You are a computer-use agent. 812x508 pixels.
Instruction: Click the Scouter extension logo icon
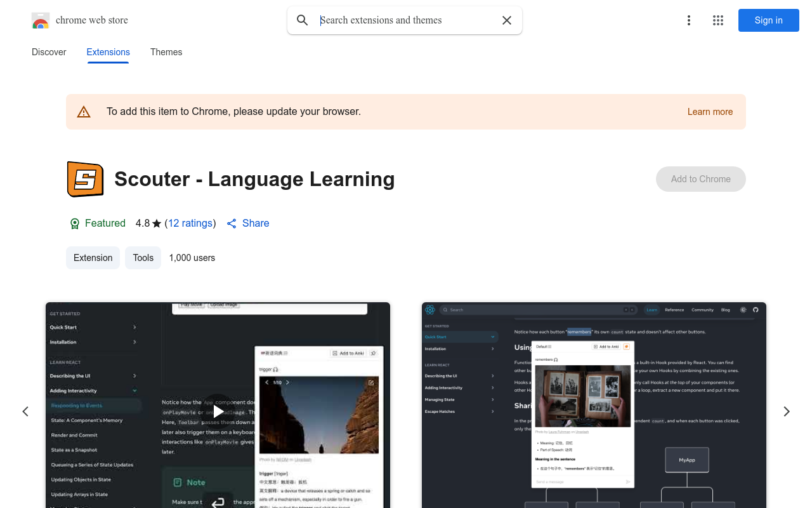click(x=85, y=179)
